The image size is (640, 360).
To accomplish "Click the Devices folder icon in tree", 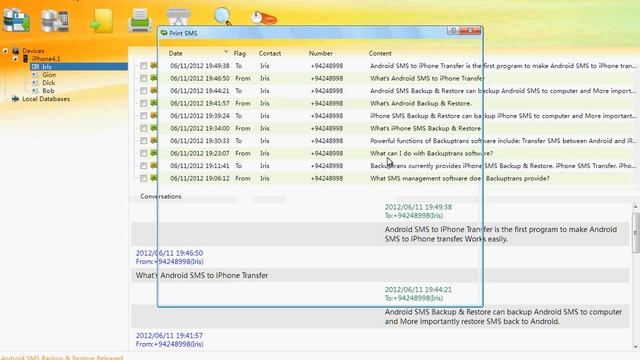I will pos(16,51).
